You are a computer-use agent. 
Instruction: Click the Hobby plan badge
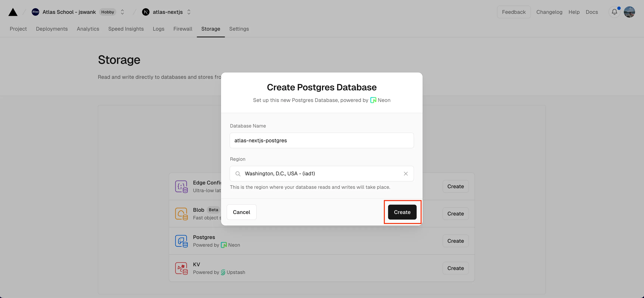[108, 12]
